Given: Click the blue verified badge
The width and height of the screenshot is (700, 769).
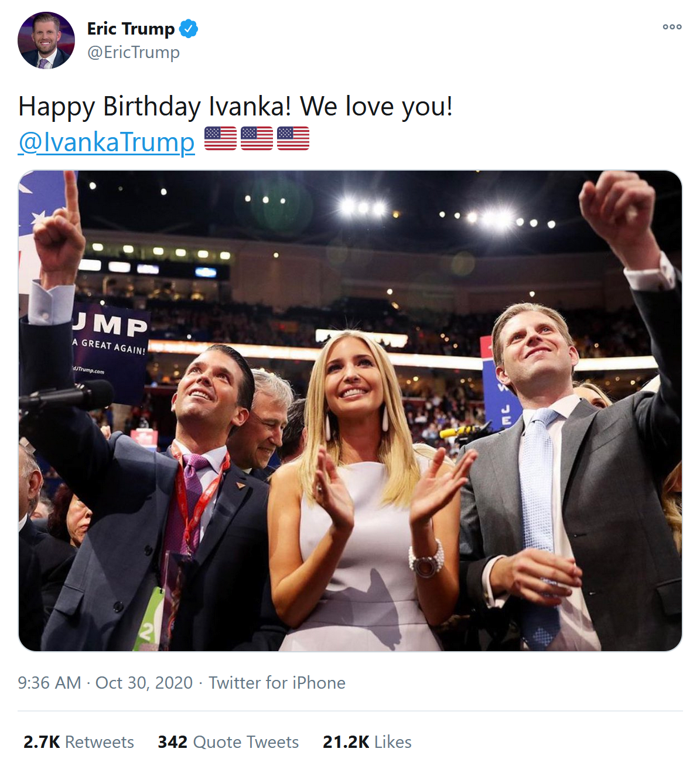Looking at the screenshot, I should click(189, 28).
